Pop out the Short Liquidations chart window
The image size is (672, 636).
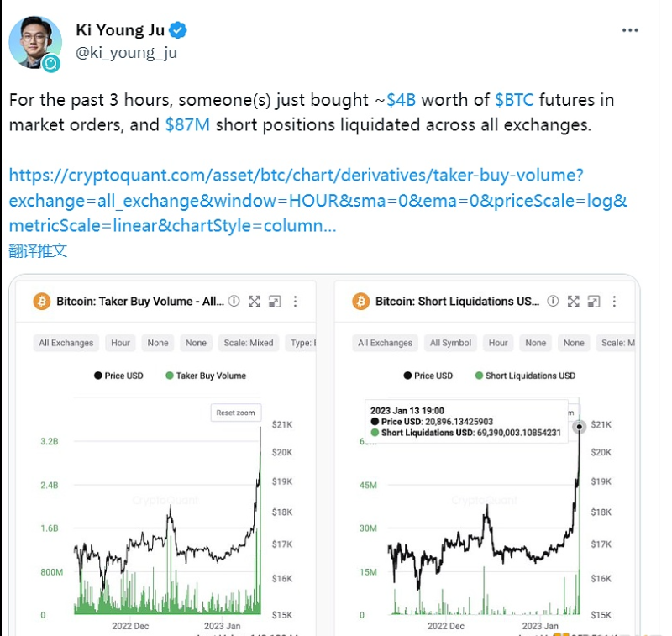pyautogui.click(x=594, y=302)
